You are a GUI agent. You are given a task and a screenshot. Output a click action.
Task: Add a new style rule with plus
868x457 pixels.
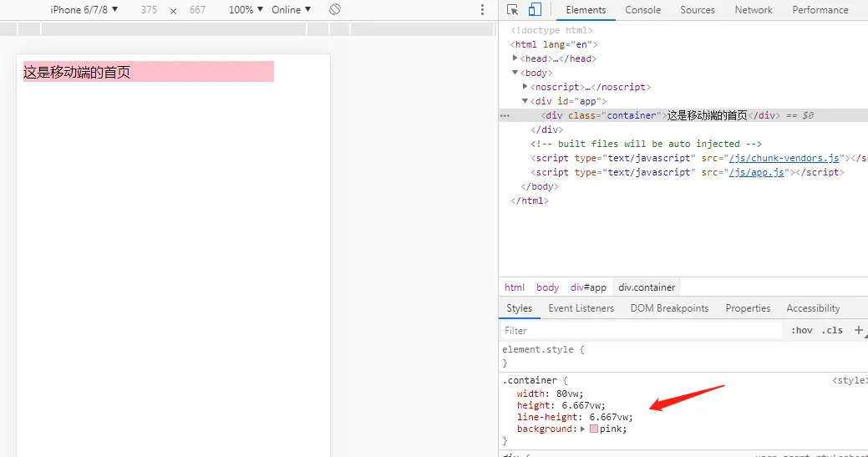coord(858,330)
